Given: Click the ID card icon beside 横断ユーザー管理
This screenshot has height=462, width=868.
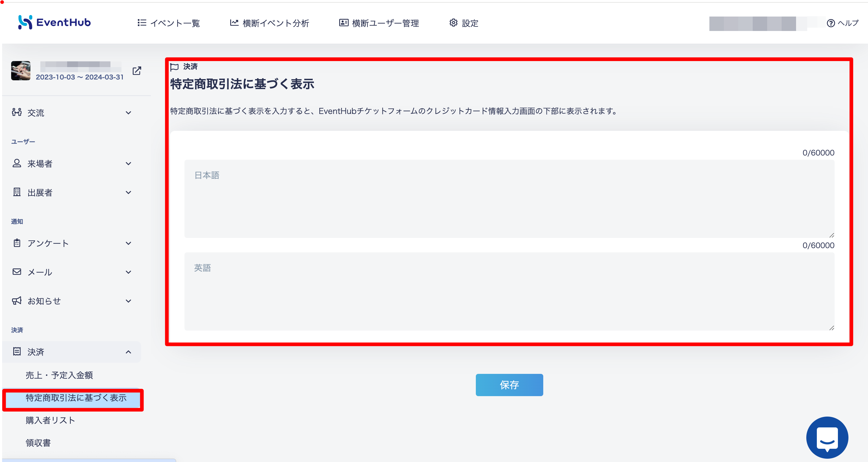Looking at the screenshot, I should point(343,23).
